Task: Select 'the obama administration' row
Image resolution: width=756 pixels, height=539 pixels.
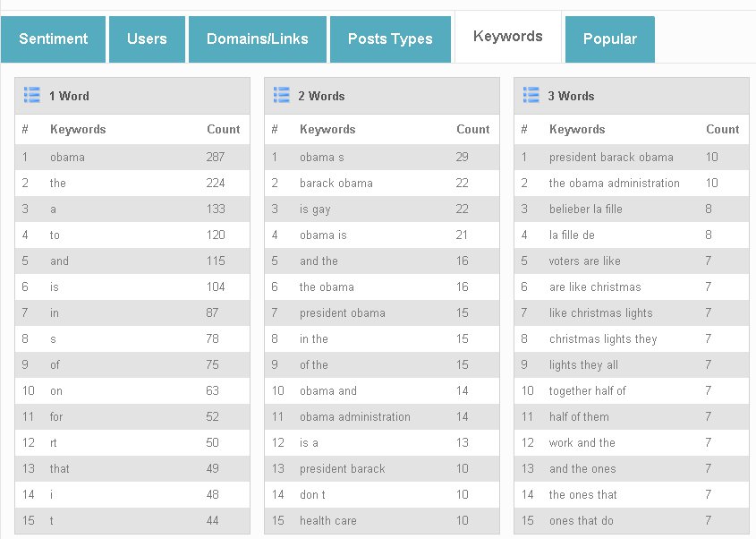Action: click(x=632, y=183)
